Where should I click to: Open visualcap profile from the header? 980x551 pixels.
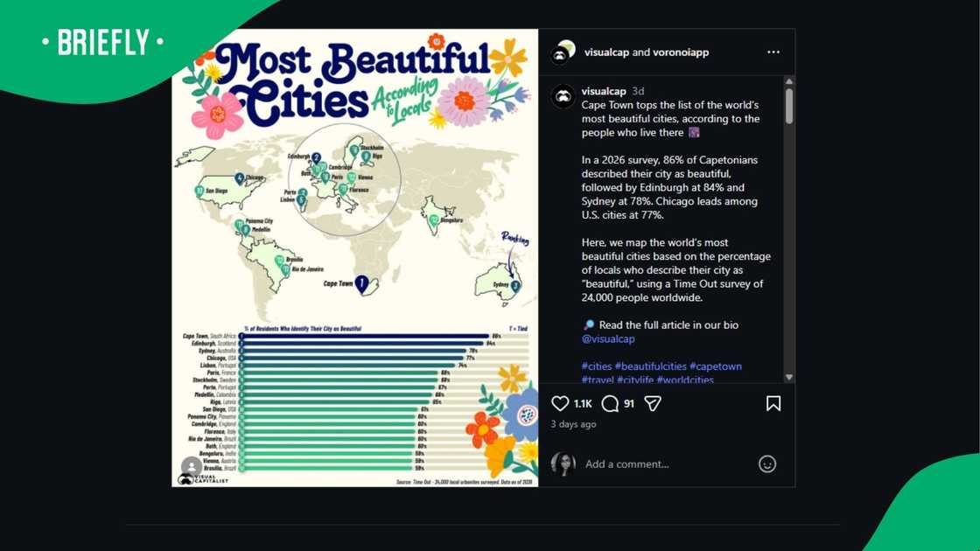(x=606, y=52)
